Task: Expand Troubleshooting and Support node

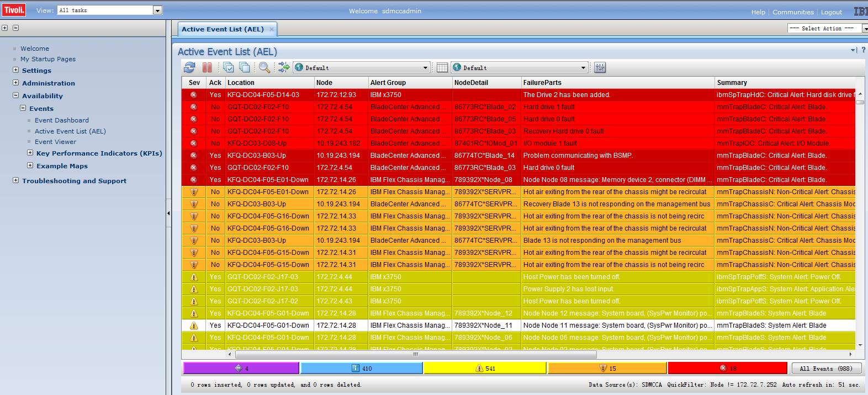Action: tap(16, 180)
